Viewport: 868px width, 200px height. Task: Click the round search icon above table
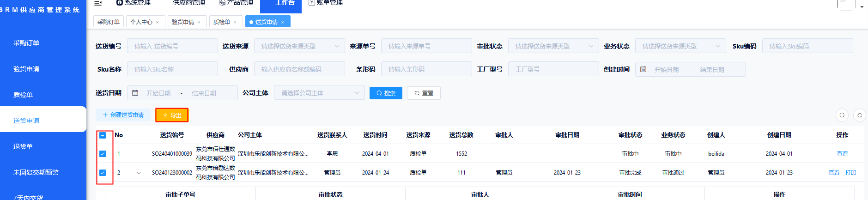pyautogui.click(x=842, y=115)
